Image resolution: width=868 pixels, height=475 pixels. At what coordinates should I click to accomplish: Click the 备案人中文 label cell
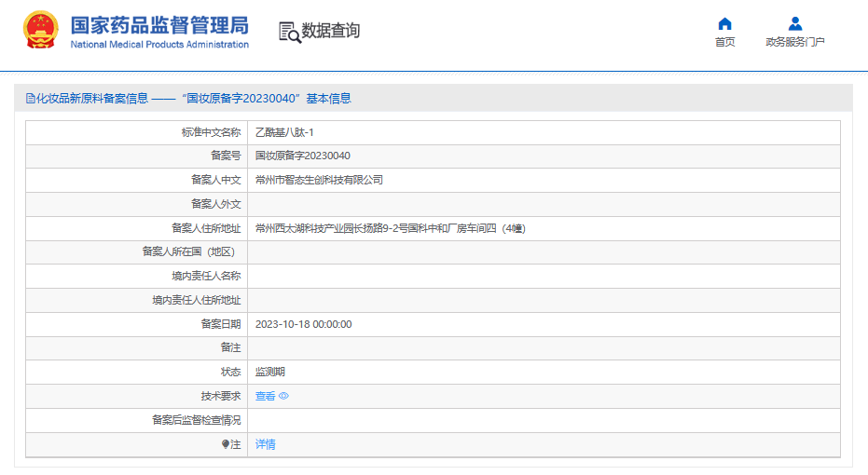click(137, 181)
